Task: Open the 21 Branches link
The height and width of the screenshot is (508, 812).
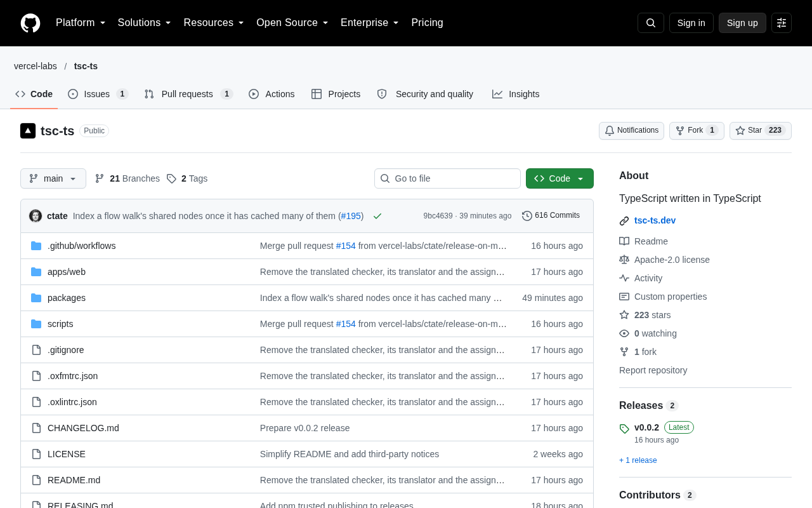Action: tap(128, 178)
